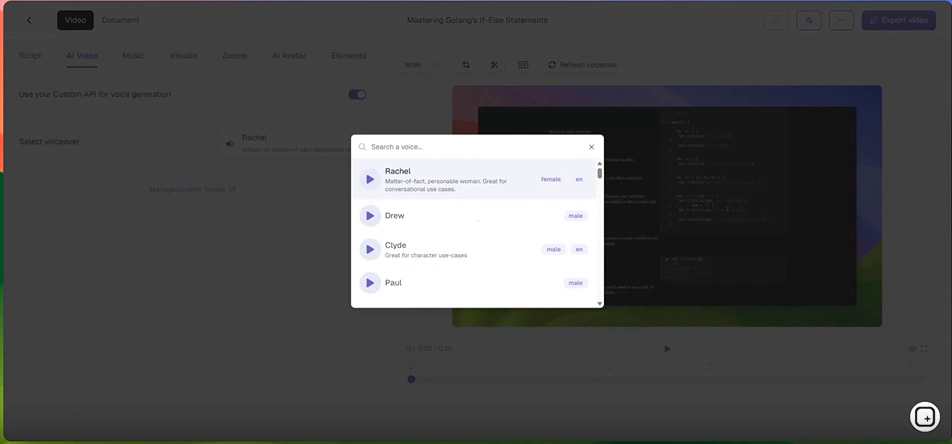The height and width of the screenshot is (444, 952).
Task: Click Export video button
Action: click(x=899, y=20)
